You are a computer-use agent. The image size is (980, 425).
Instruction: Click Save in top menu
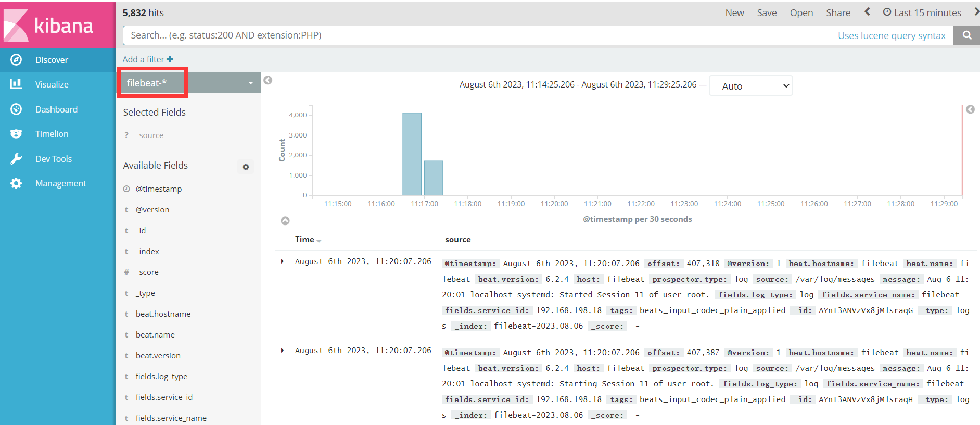coord(767,12)
